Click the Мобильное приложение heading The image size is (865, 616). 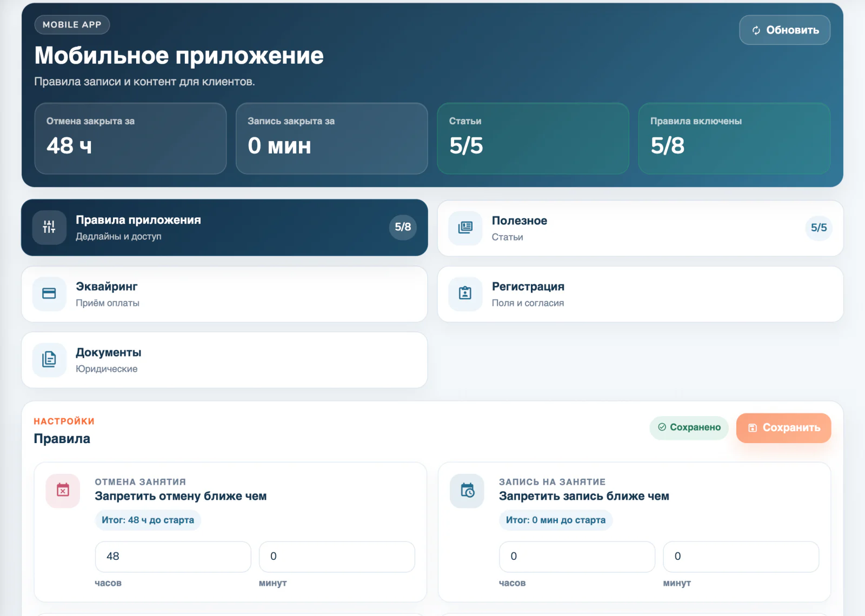179,56
